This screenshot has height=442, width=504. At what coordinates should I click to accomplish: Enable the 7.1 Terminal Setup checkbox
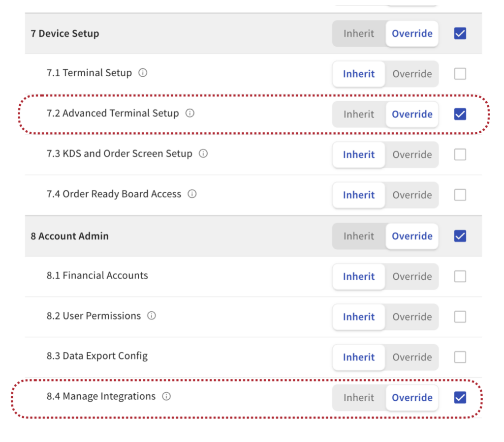tap(460, 74)
